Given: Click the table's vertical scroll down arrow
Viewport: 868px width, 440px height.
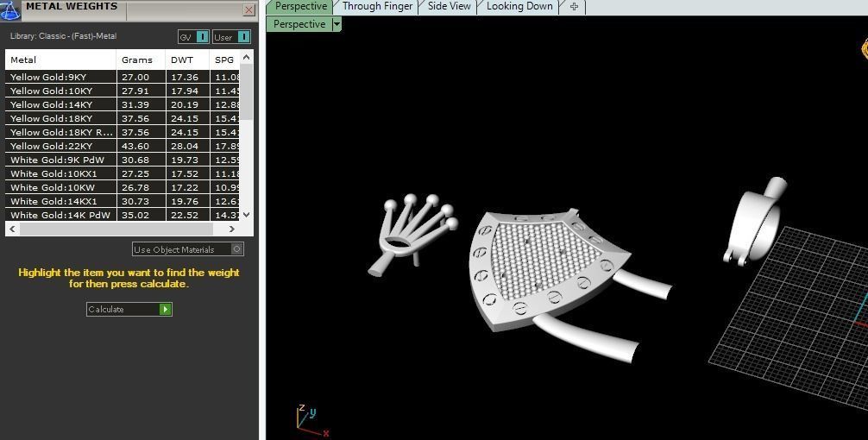Looking at the screenshot, I should [x=247, y=215].
